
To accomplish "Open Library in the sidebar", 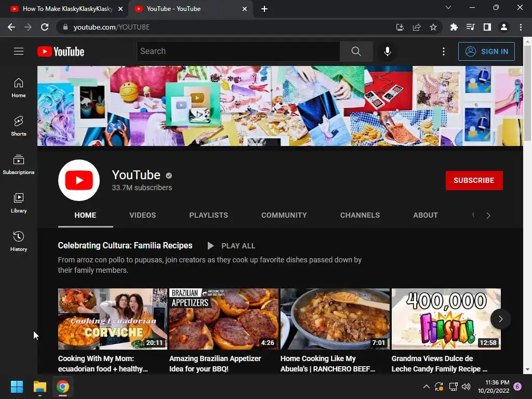I will [x=19, y=203].
